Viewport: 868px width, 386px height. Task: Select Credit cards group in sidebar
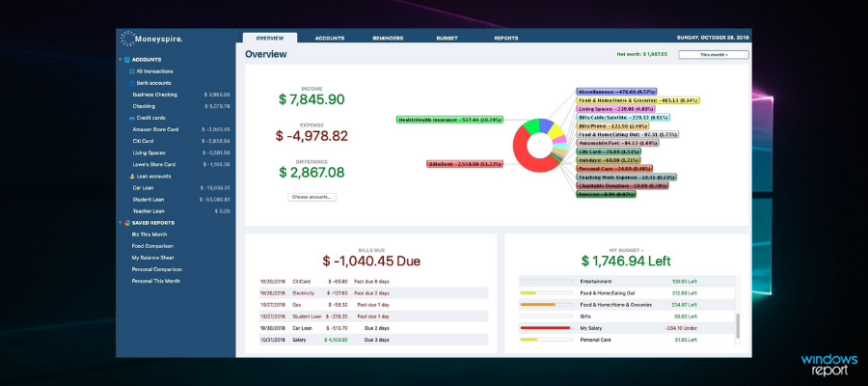click(150, 118)
